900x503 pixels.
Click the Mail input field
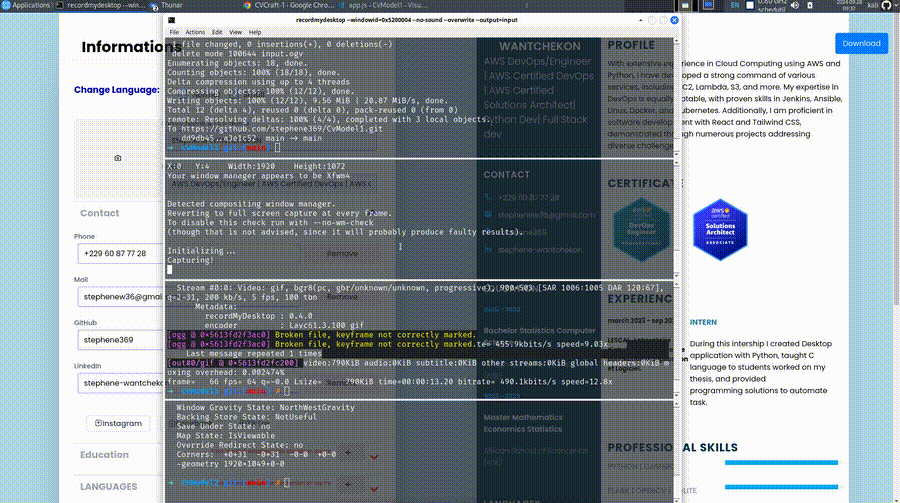[x=120, y=297]
